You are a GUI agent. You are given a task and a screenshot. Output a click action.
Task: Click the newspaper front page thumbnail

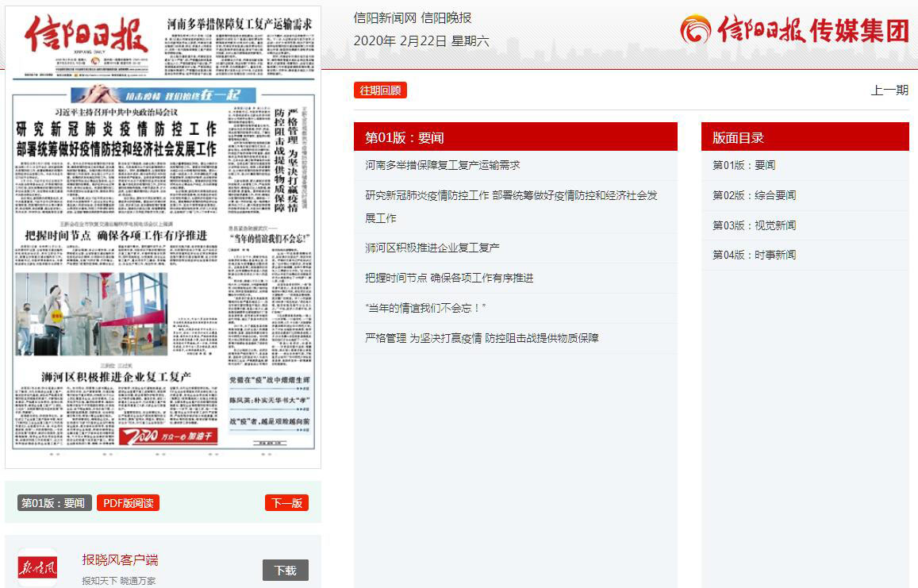(163, 238)
